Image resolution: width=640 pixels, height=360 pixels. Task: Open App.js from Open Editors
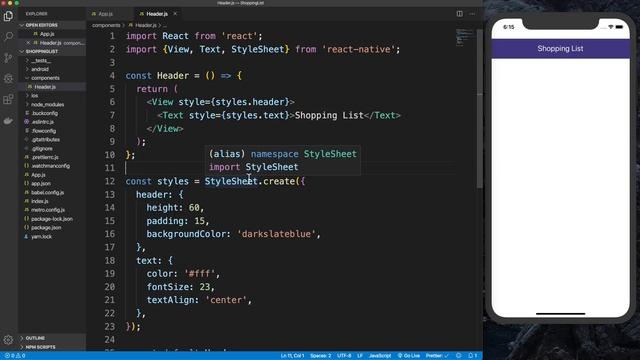(x=47, y=34)
